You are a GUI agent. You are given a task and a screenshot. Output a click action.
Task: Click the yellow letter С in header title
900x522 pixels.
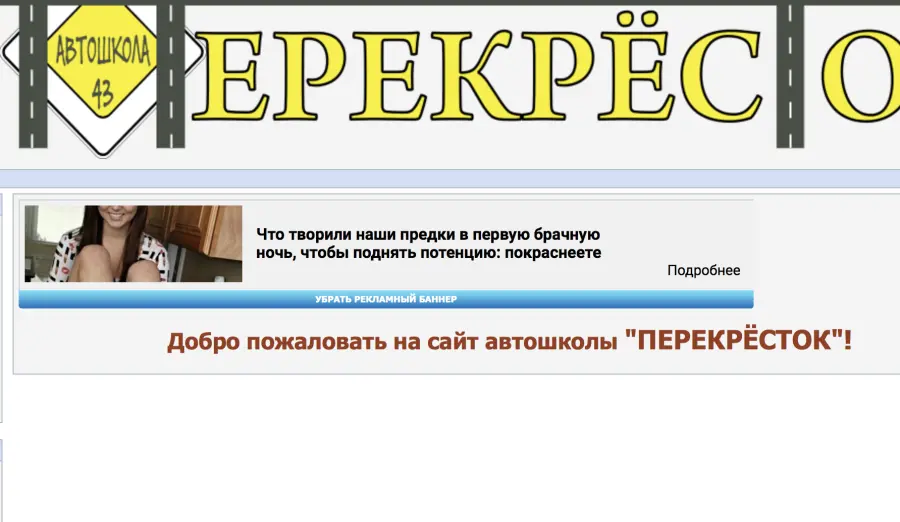[x=721, y=75]
